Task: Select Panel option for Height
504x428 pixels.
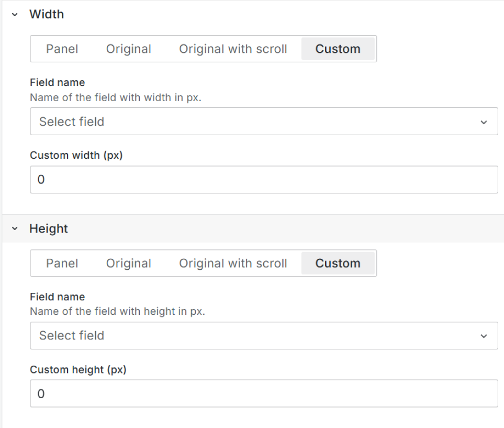Action: 62,264
